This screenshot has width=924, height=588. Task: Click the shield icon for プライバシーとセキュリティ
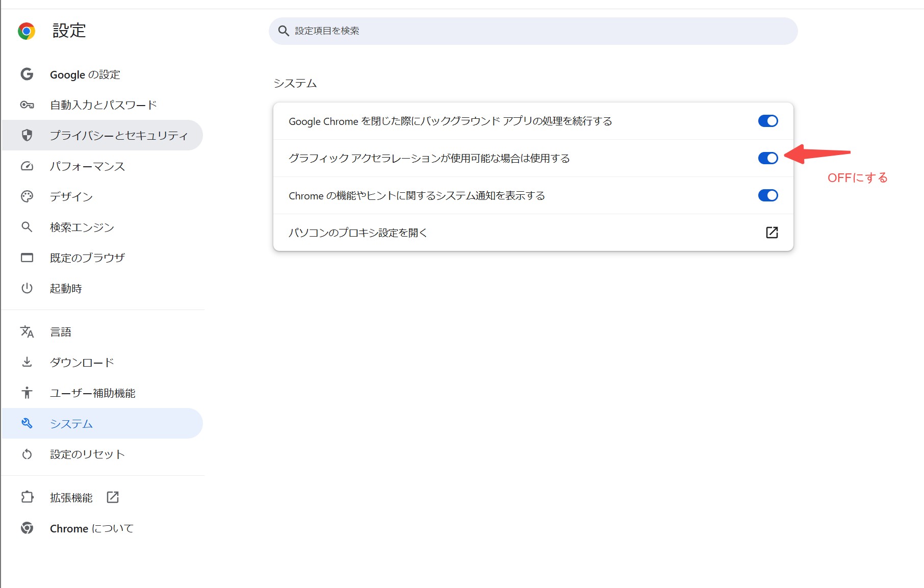(27, 135)
